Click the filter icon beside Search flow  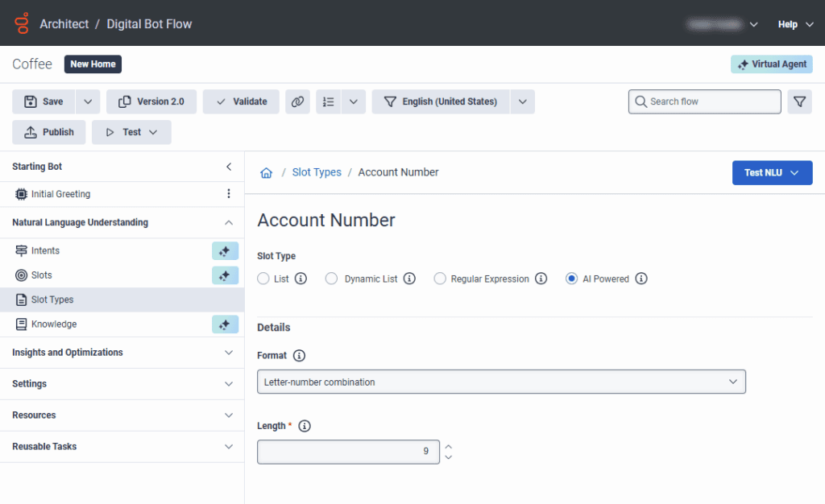[799, 101]
